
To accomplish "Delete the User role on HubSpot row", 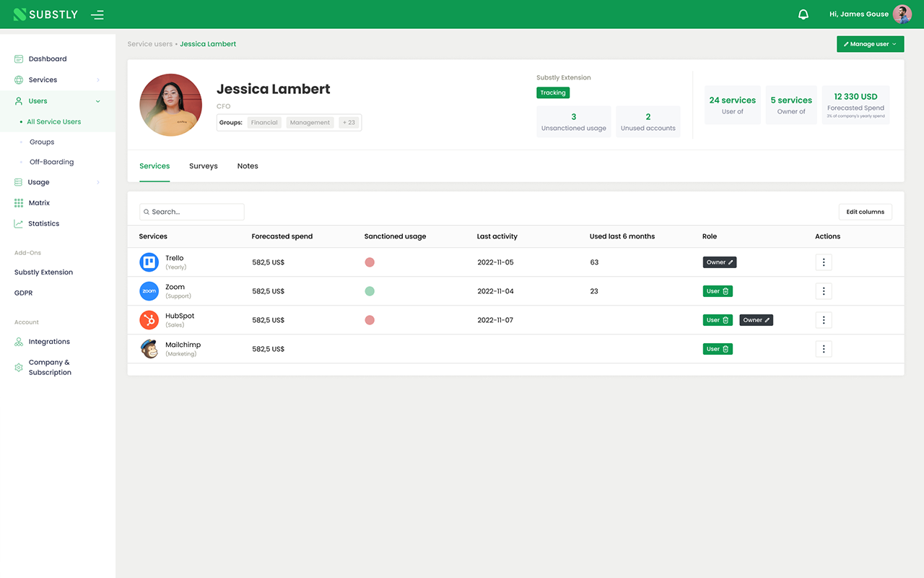I will pyautogui.click(x=726, y=320).
